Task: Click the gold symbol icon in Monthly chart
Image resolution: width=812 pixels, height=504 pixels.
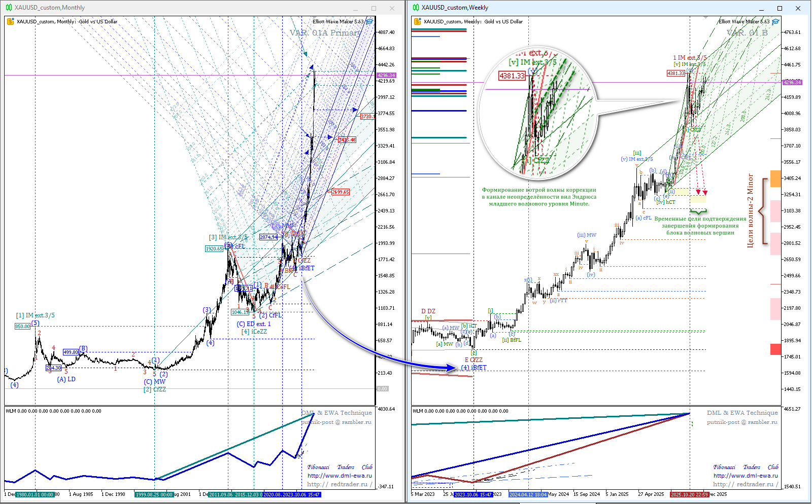Action: coord(10,21)
